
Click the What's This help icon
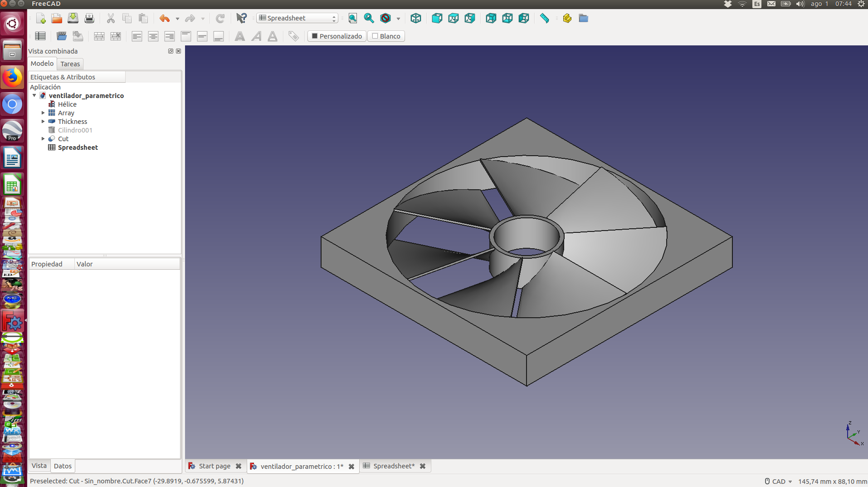241,18
